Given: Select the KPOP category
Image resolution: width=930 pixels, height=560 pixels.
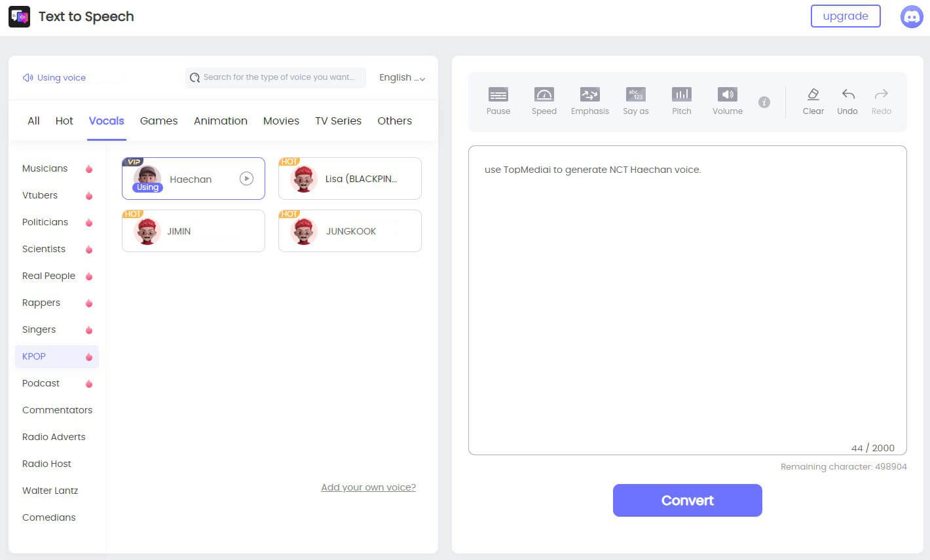Looking at the screenshot, I should (57, 356).
